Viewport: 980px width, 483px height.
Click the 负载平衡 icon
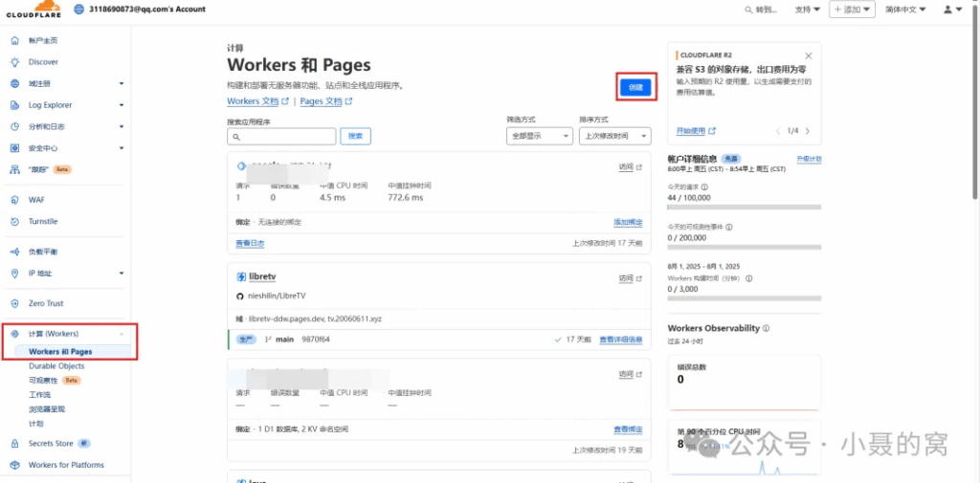[15, 252]
